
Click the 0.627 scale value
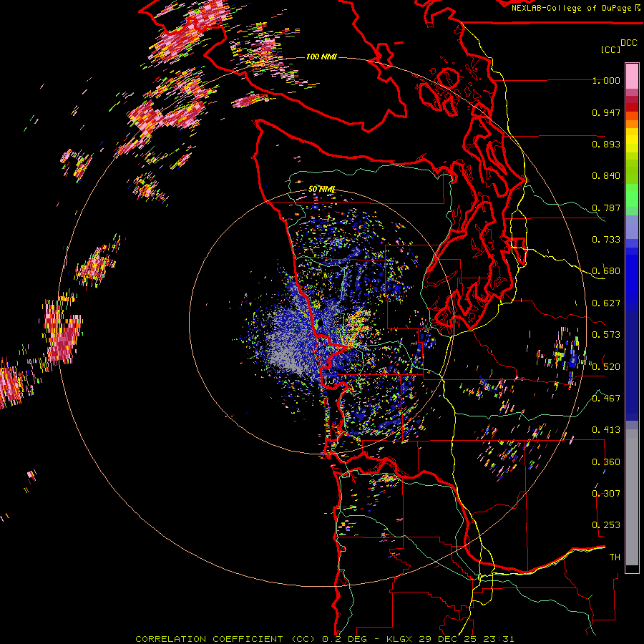pos(606,303)
